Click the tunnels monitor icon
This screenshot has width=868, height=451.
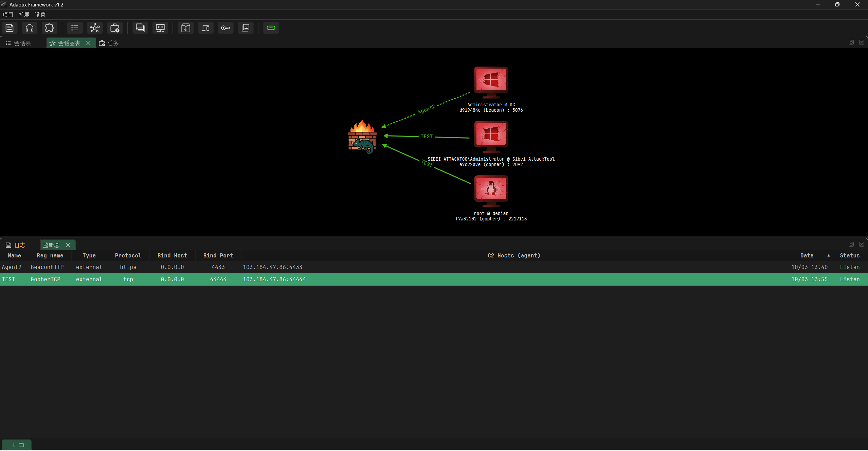(160, 28)
